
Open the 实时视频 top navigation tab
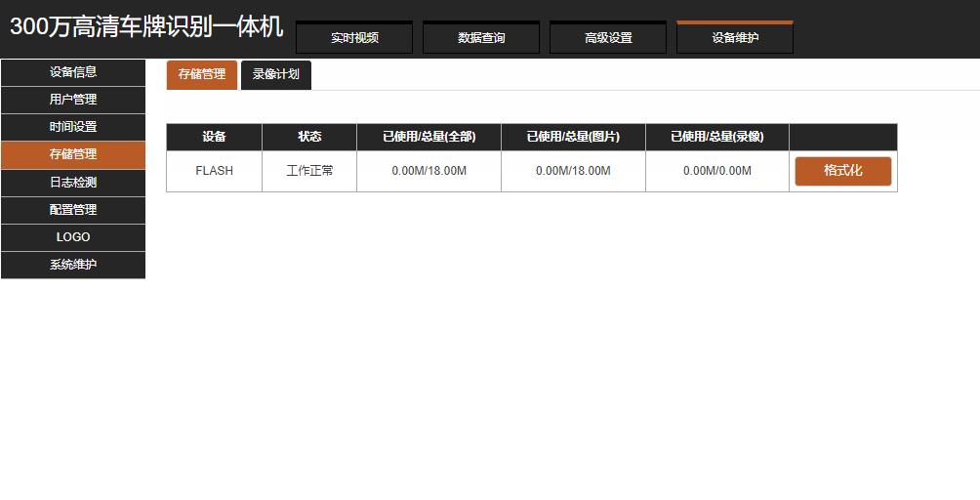pyautogui.click(x=354, y=37)
